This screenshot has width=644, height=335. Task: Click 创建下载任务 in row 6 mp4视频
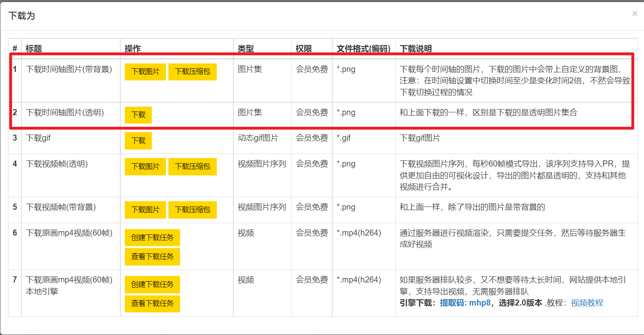tap(152, 238)
